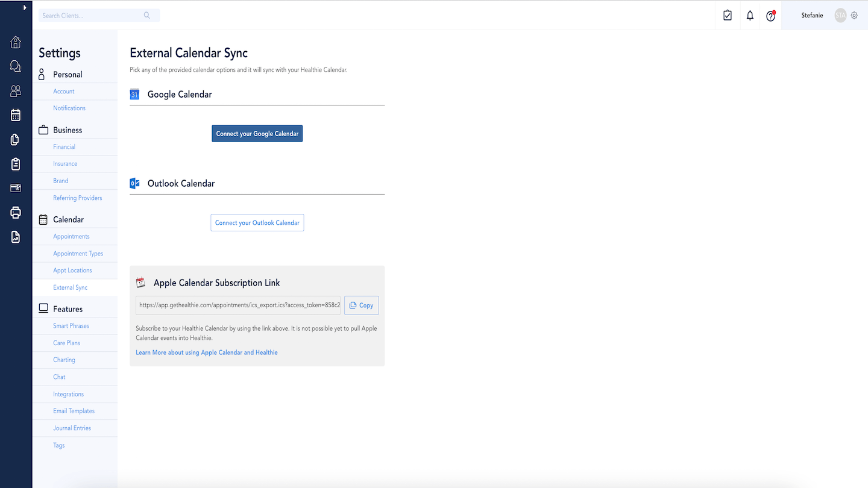
Task: Click Connect your Google Calendar button
Action: tap(257, 134)
